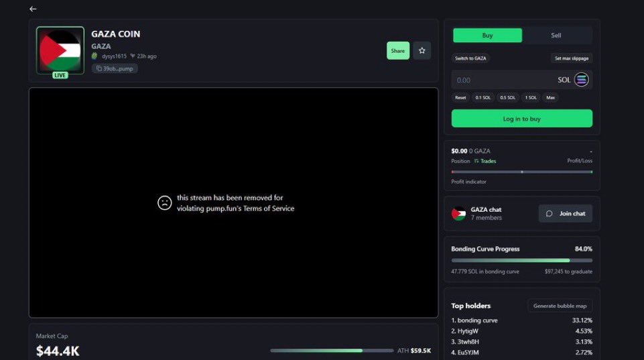Set amount to Max
Screen dimensions: 644x360
point(550,97)
